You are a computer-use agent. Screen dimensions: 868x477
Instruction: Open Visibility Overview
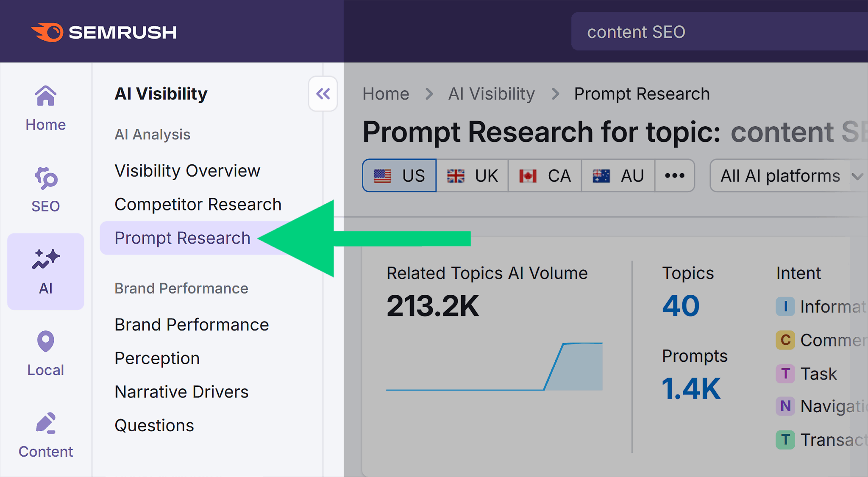click(x=187, y=171)
